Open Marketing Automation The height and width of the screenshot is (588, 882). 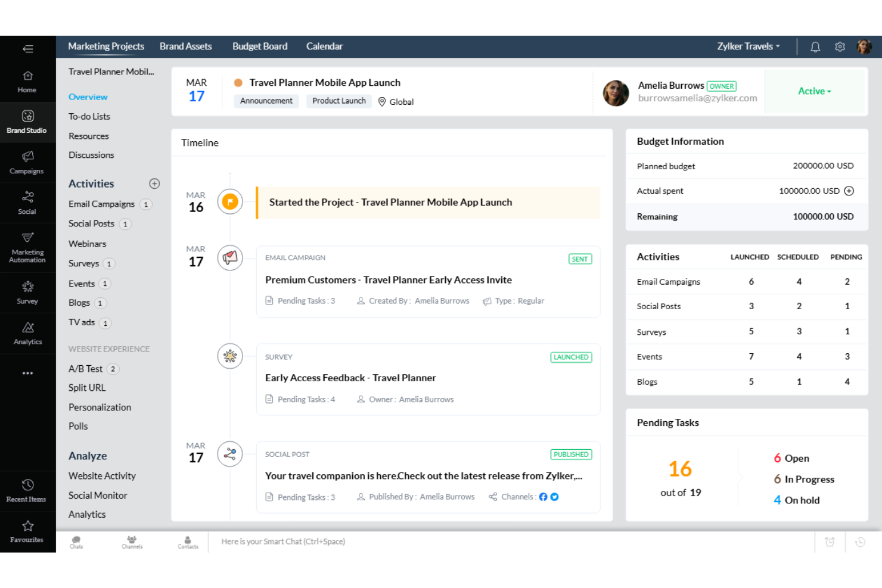[27, 247]
